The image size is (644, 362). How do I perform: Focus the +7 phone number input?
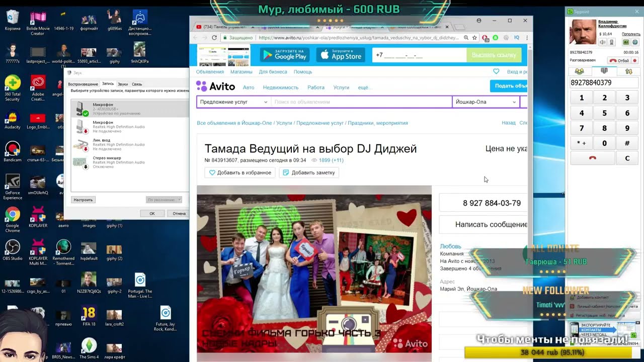pyautogui.click(x=419, y=55)
